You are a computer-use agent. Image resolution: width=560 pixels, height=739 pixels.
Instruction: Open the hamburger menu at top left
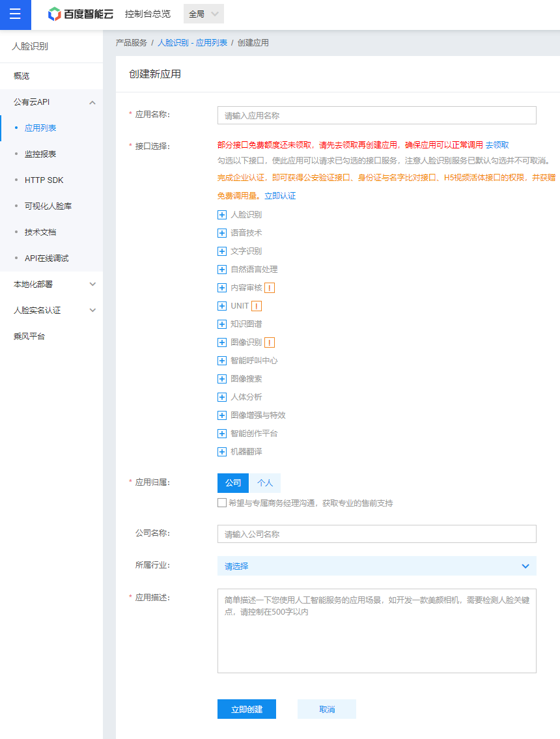[15, 14]
